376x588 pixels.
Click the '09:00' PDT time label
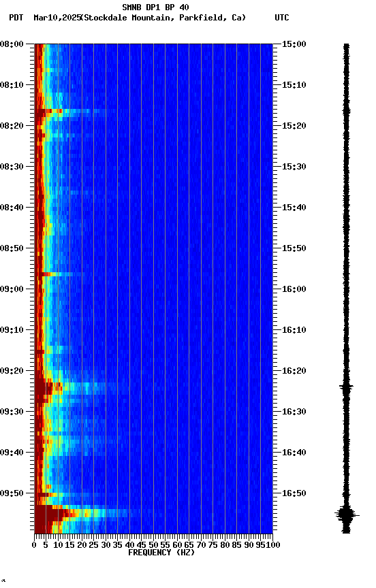[x=12, y=289]
